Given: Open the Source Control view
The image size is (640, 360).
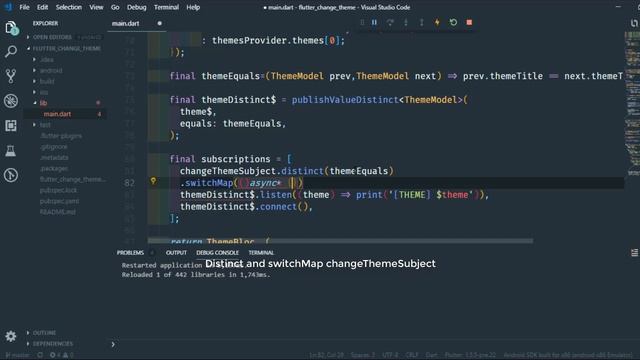Looking at the screenshot, I should click(x=11, y=76).
